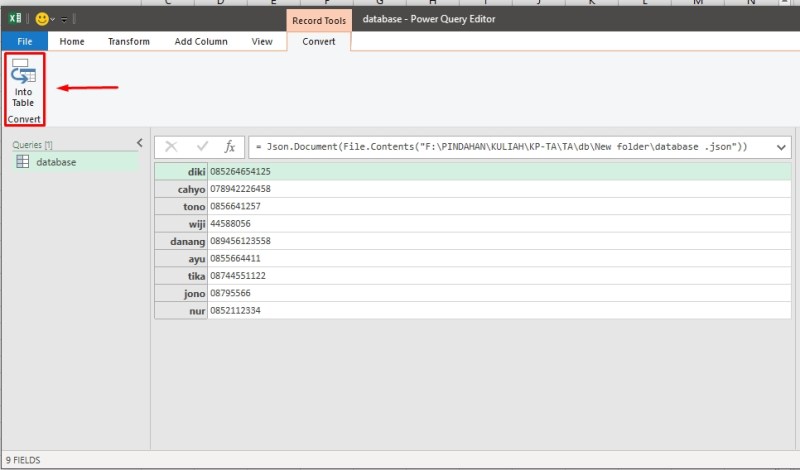Select the Convert ribbon tab
Image resolution: width=800 pixels, height=470 pixels.
319,41
